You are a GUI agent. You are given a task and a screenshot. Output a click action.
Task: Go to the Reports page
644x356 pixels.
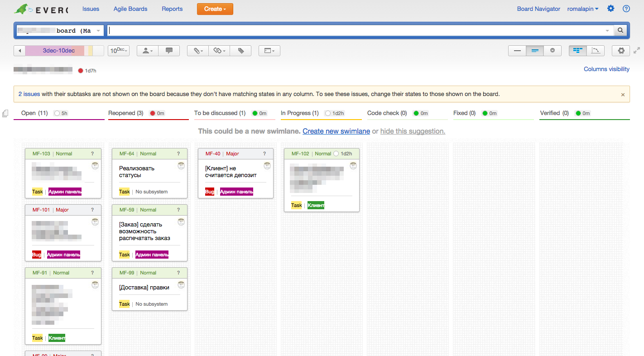tap(172, 9)
